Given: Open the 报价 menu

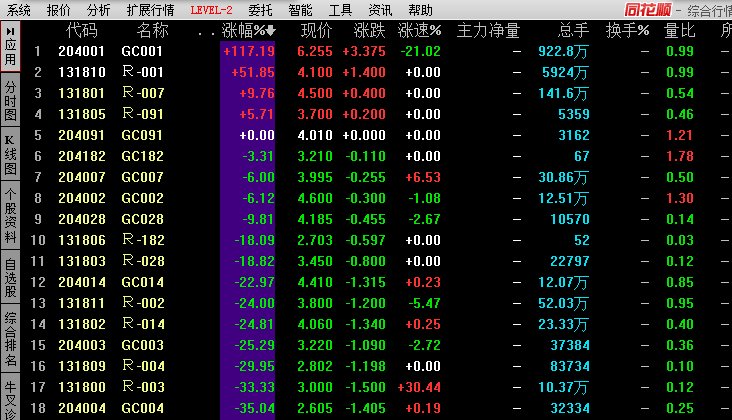Looking at the screenshot, I should tap(59, 10).
